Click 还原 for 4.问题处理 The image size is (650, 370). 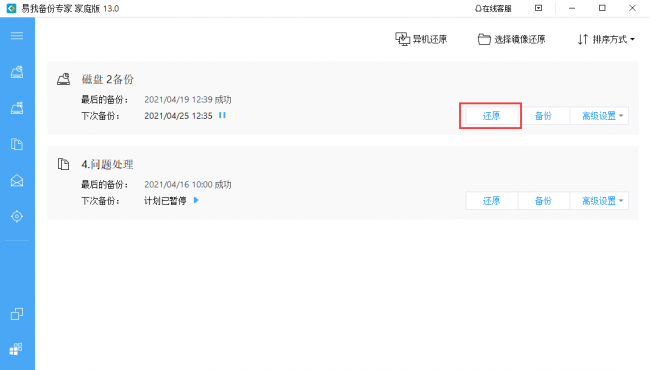492,201
